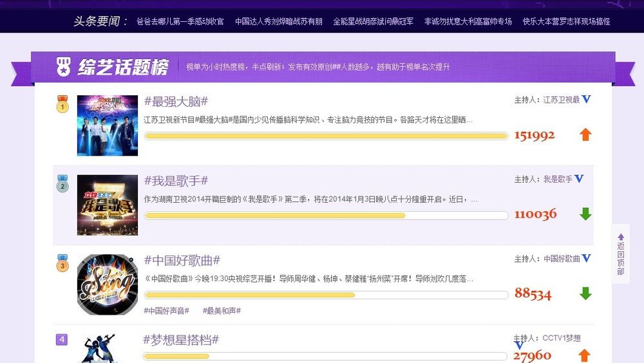644x363 pixels.
Task: Open topic title #最强大脑#
Action: click(x=176, y=102)
